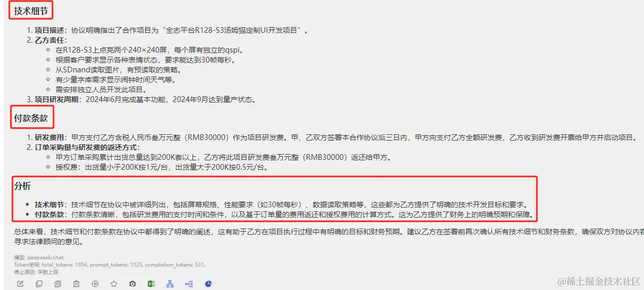Image resolution: width=644 pixels, height=290 pixels.
Task: Click the document copy-as-text icon
Action: coord(58,284)
